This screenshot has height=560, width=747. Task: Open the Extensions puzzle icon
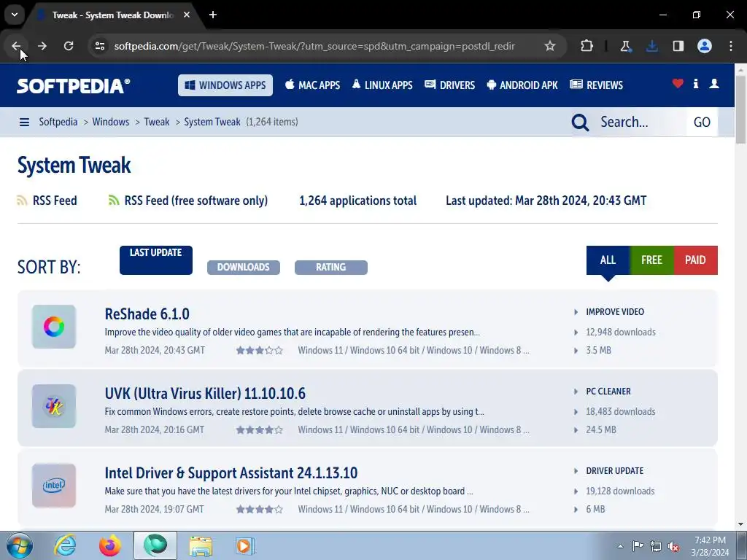[587, 46]
